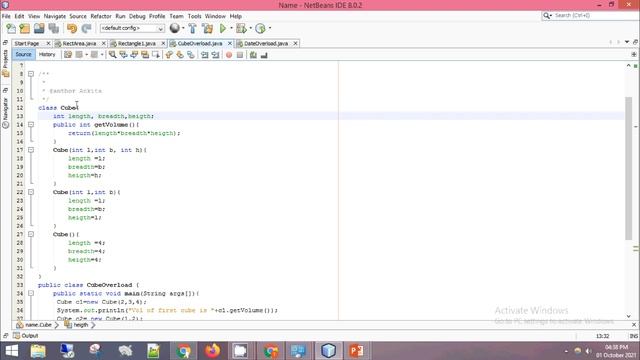Open dropdown arrow next to Debug icon
Screen dimensions: 640x360
pyautogui.click(x=250, y=28)
